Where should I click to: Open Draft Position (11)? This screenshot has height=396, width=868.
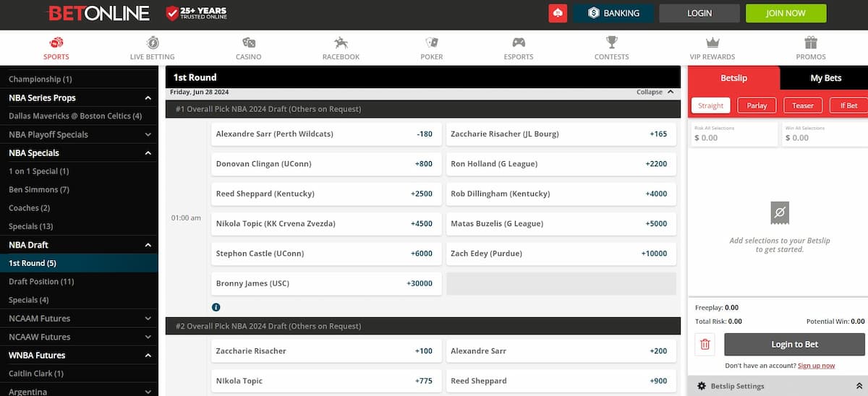click(41, 282)
